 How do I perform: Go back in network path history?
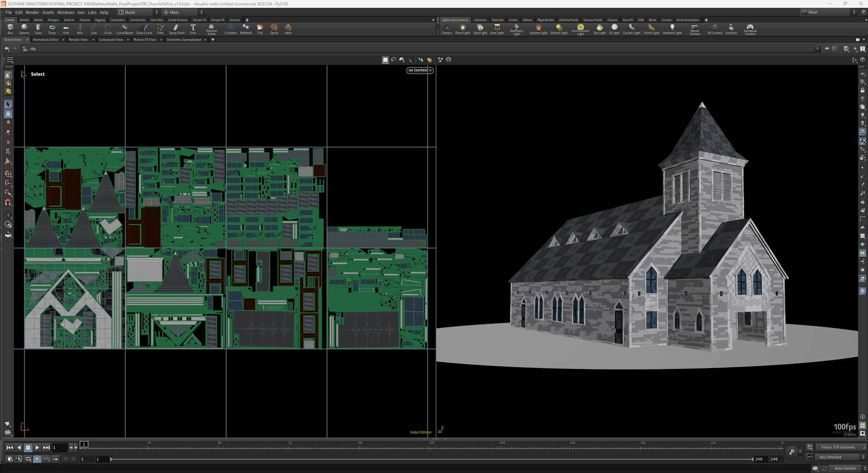[x=7, y=49]
